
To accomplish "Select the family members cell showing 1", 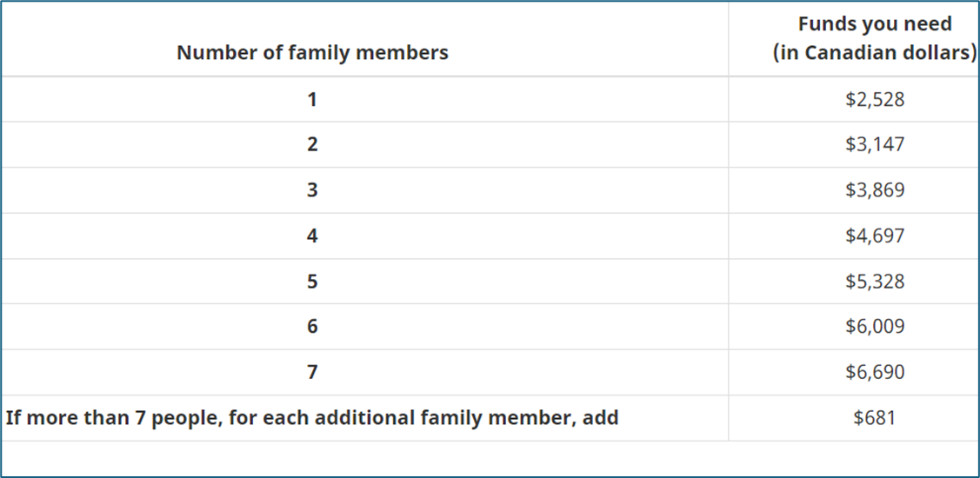I will [312, 99].
